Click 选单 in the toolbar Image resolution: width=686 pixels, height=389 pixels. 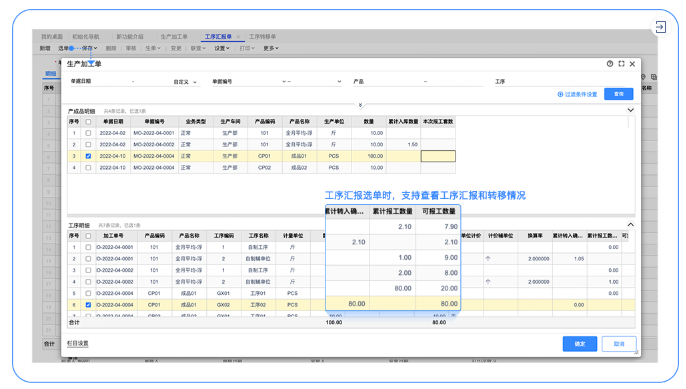(x=63, y=48)
